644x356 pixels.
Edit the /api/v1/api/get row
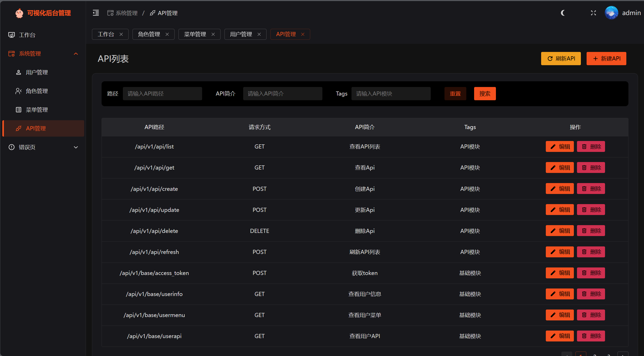click(x=560, y=168)
